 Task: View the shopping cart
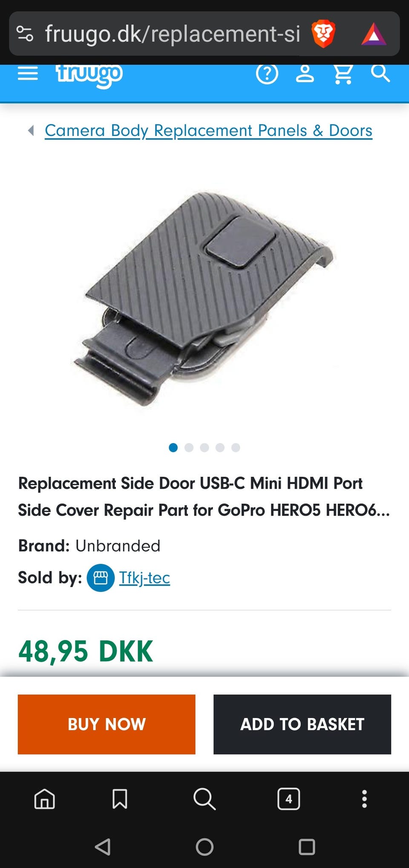(x=343, y=74)
